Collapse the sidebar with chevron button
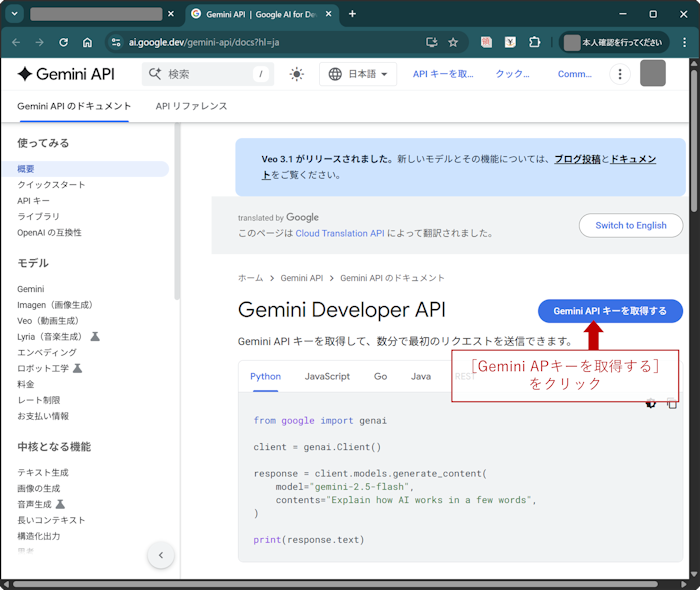The width and height of the screenshot is (700, 590). [160, 556]
